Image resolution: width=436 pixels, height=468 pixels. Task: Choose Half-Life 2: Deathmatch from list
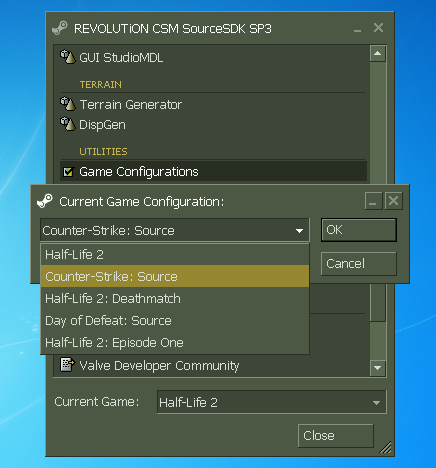(175, 298)
